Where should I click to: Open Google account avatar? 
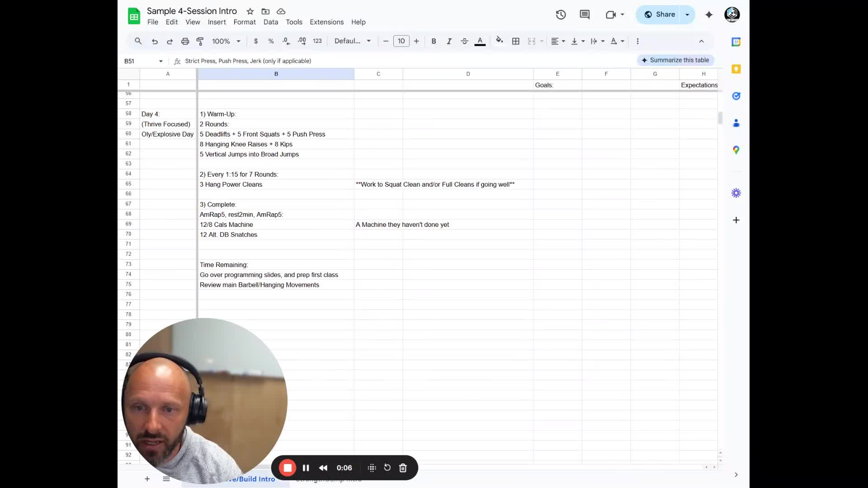732,14
